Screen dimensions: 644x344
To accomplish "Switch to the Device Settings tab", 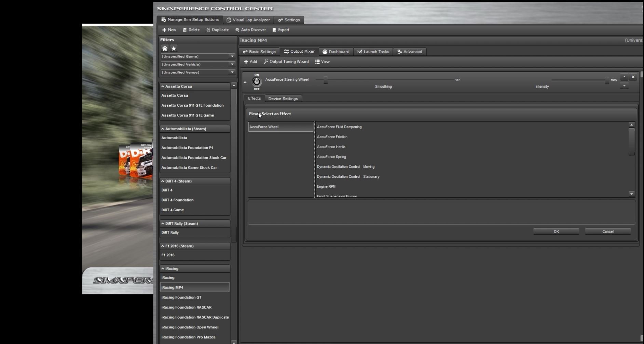I will point(283,98).
